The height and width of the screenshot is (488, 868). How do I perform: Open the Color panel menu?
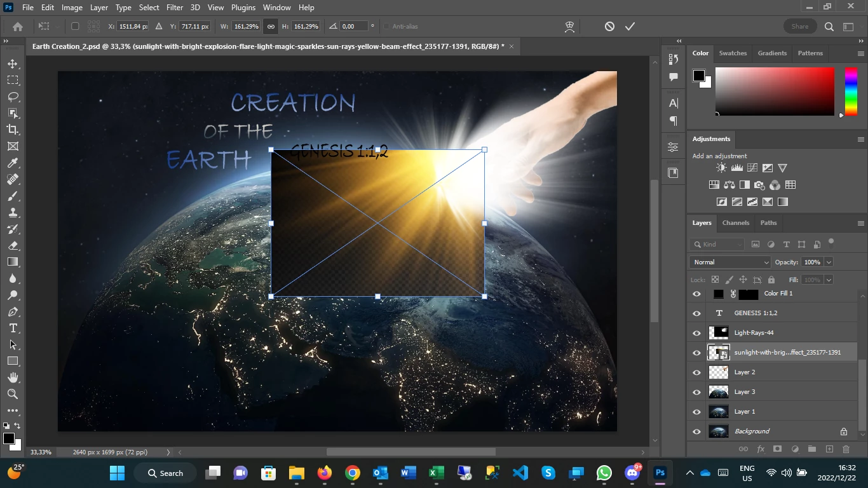861,53
